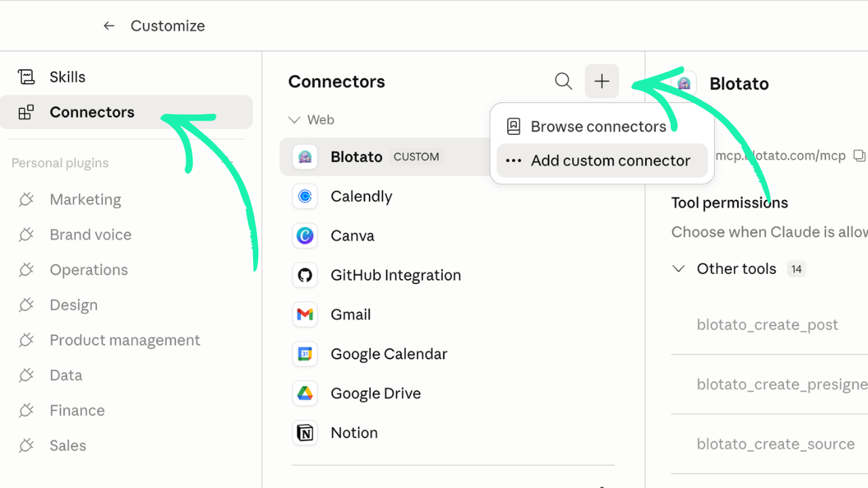This screenshot has height=488, width=868.
Task: Choose Add custom connector option
Action: pyautogui.click(x=610, y=161)
